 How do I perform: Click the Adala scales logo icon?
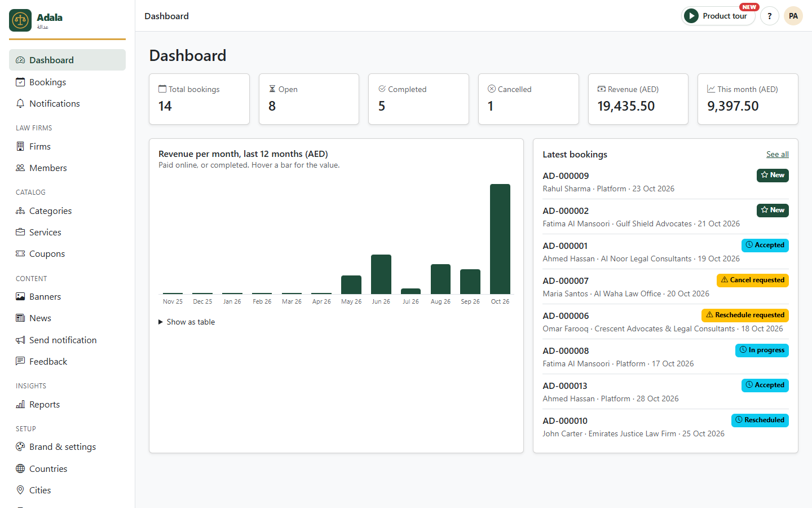click(x=20, y=20)
